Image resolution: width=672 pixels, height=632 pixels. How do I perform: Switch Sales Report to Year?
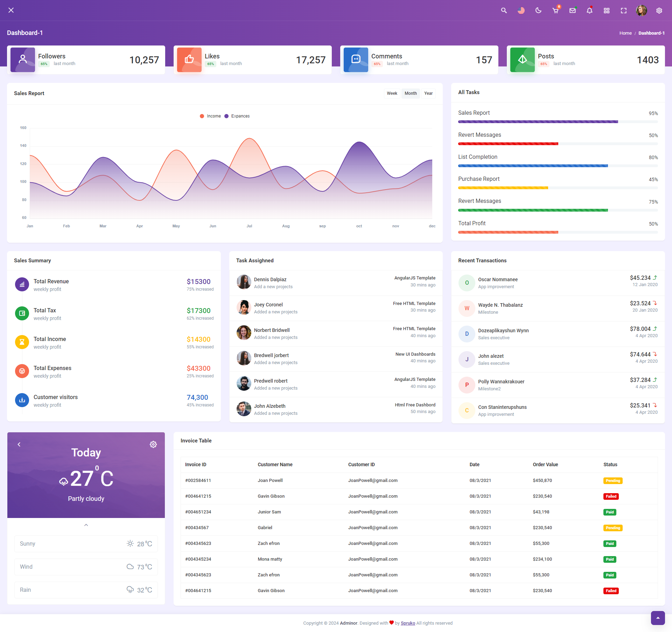click(428, 93)
